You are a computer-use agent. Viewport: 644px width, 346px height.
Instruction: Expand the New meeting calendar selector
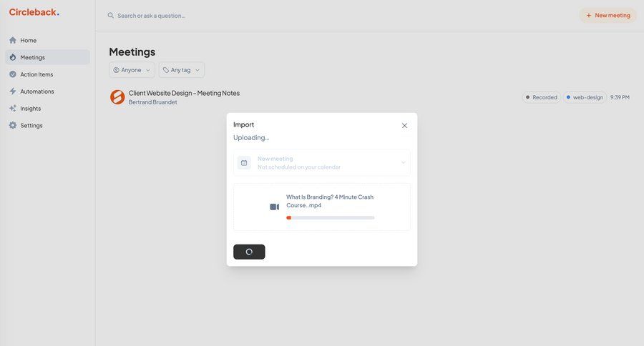pyautogui.click(x=403, y=163)
